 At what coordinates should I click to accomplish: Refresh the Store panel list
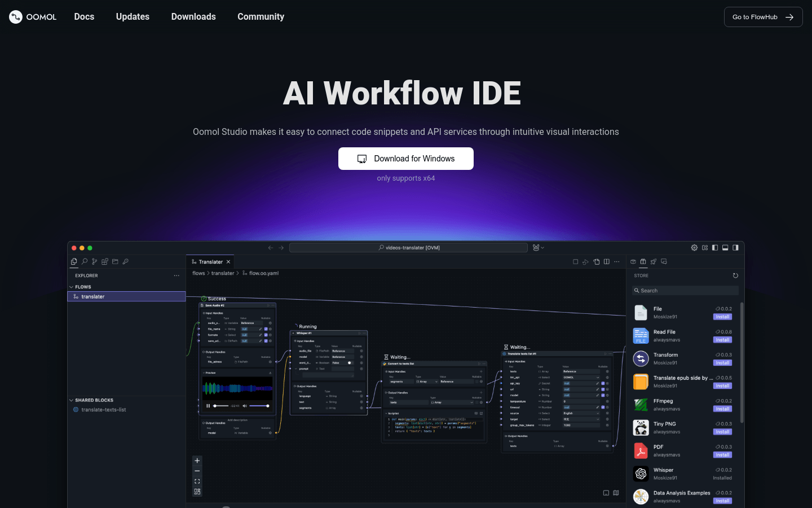click(x=735, y=275)
